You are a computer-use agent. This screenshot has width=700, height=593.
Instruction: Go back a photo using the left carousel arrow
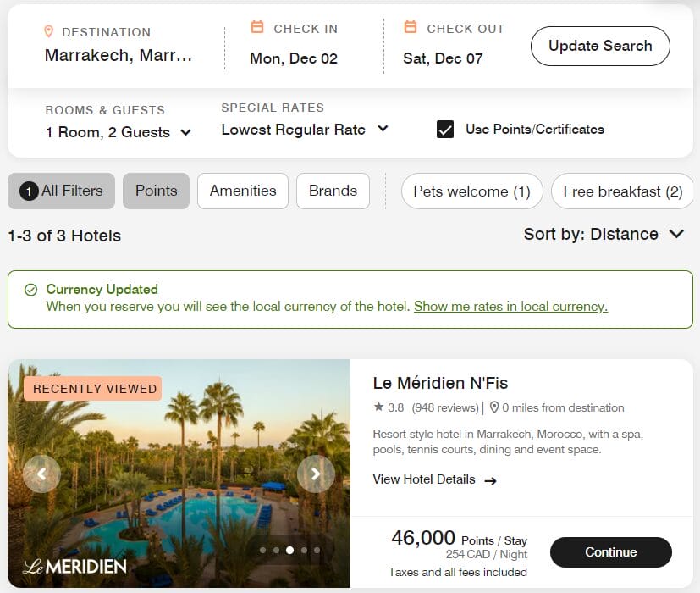(41, 474)
